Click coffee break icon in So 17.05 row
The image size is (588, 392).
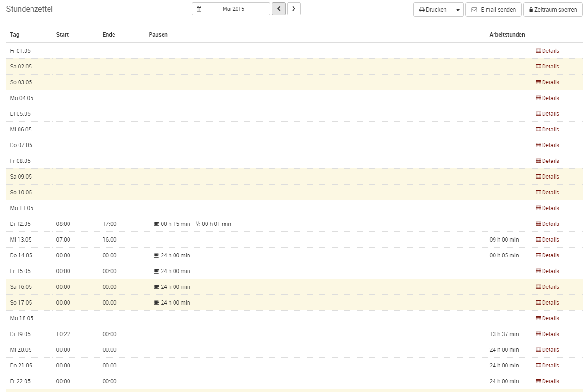(x=156, y=303)
